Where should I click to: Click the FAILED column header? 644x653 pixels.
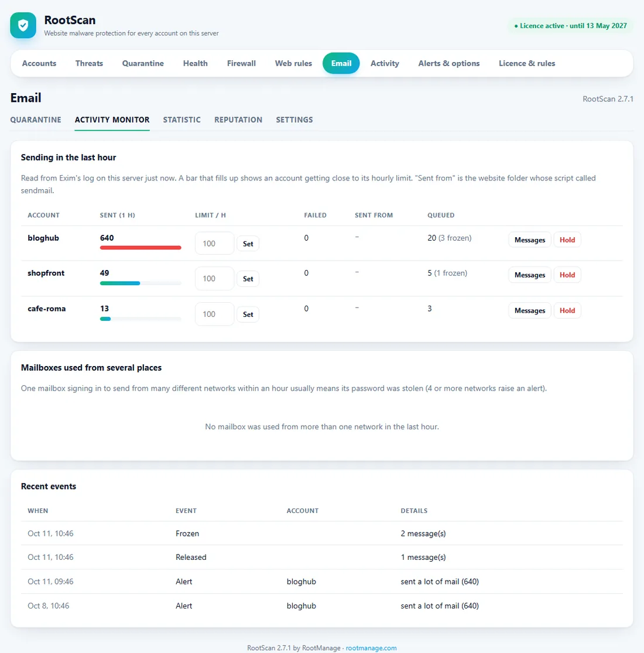pos(315,216)
